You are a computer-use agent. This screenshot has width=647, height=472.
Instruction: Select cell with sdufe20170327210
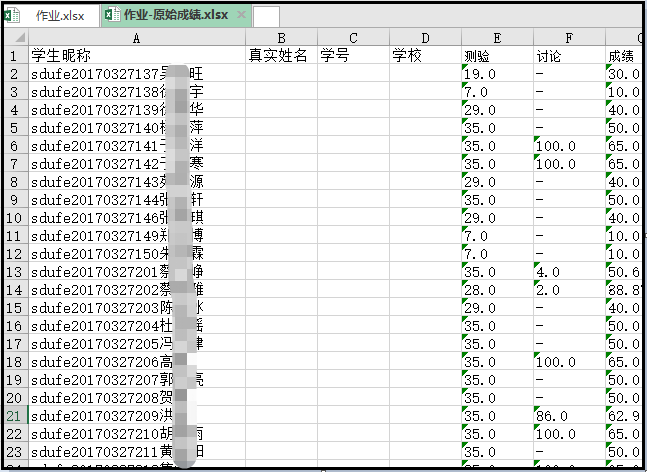pyautogui.click(x=137, y=434)
